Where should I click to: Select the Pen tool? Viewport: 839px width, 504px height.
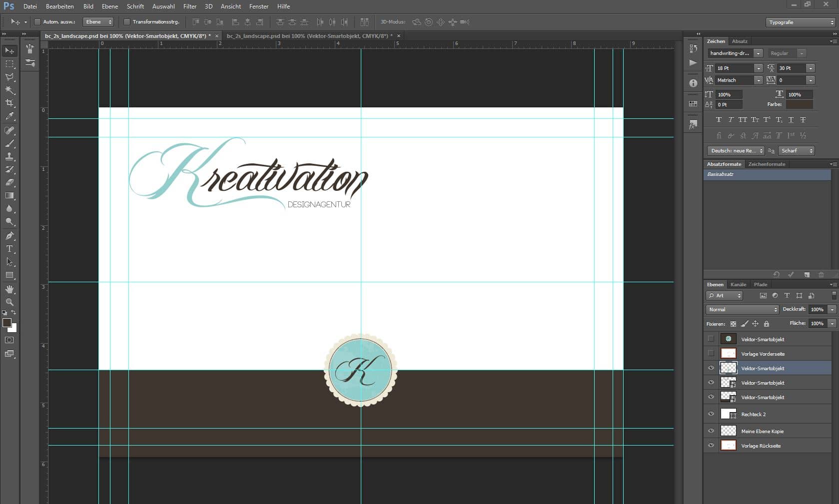[9, 236]
